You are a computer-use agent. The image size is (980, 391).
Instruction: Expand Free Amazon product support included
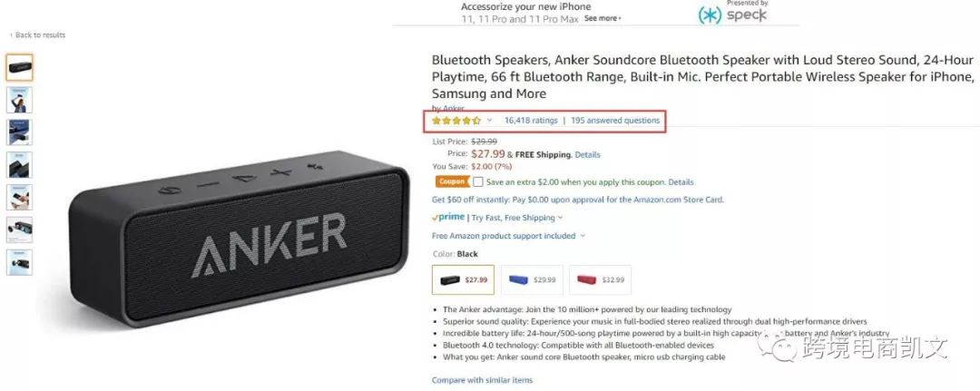tap(508, 236)
